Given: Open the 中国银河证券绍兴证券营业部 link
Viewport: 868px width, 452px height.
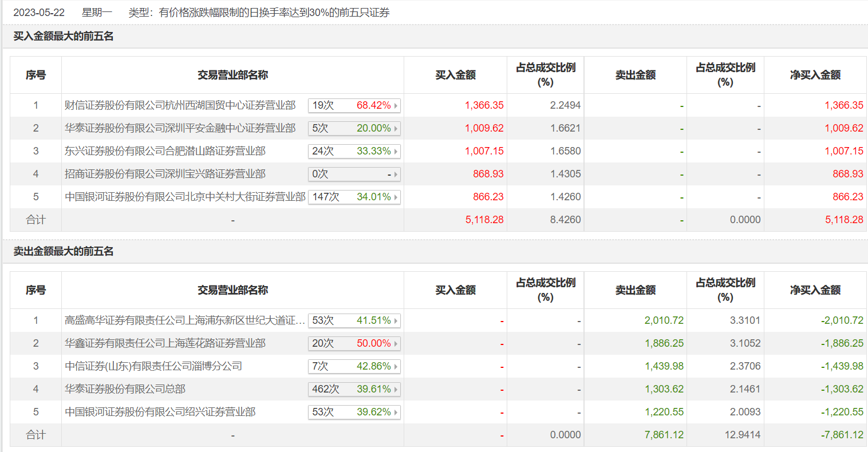Looking at the screenshot, I should point(160,412).
